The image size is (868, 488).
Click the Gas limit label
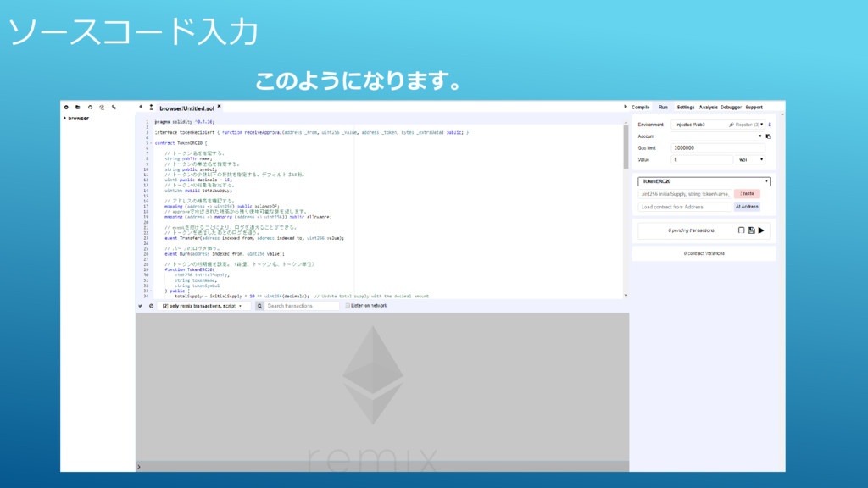647,147
